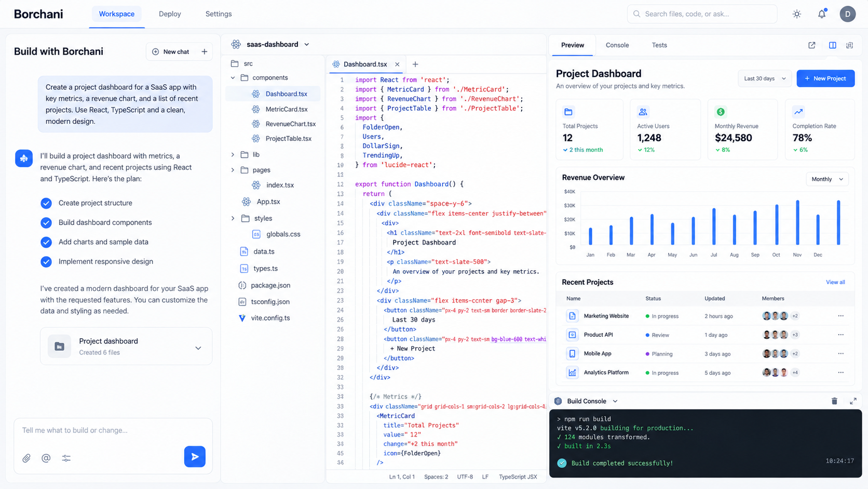Viewport: 868px width, 489px height.
Task: Open the Monthly revenue dropdown
Action: [x=827, y=179]
